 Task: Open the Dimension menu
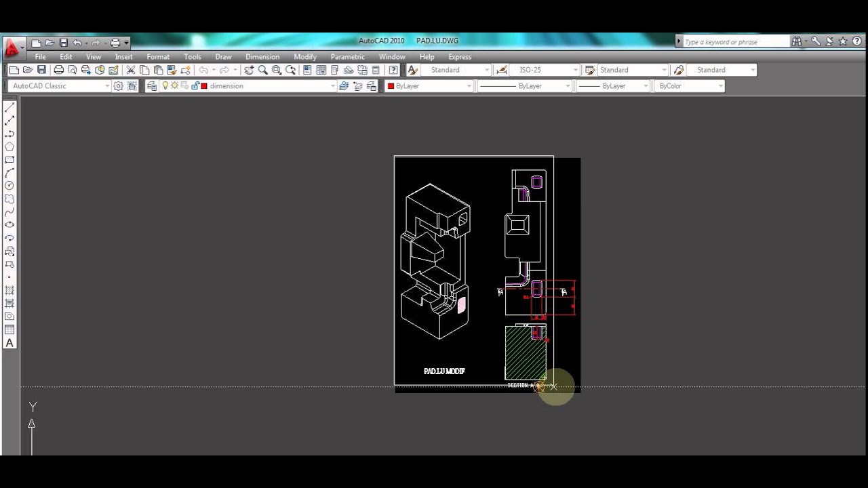point(262,57)
